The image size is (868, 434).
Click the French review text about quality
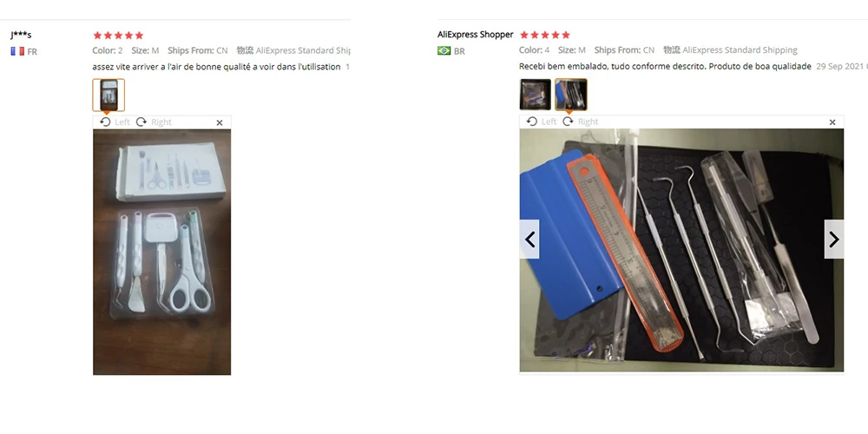[216, 67]
